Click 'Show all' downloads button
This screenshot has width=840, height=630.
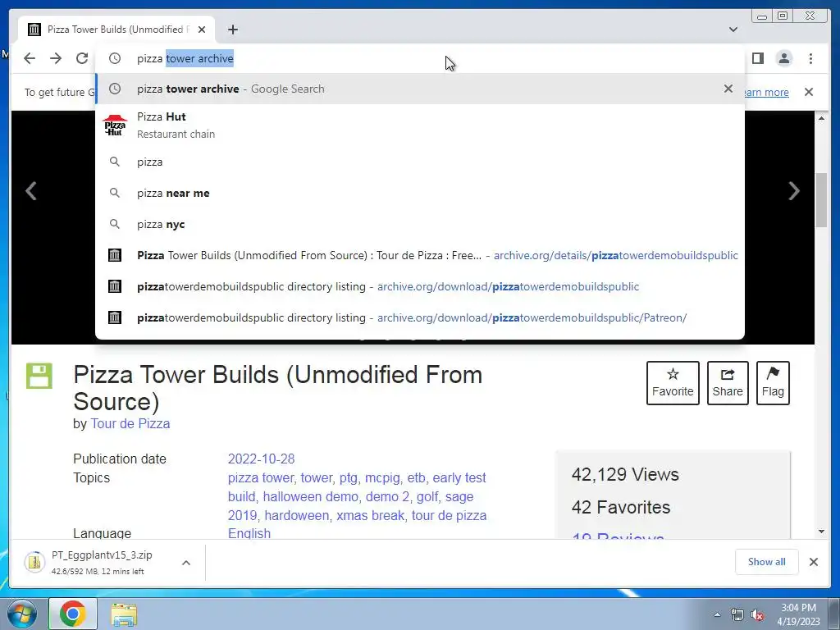(x=767, y=562)
